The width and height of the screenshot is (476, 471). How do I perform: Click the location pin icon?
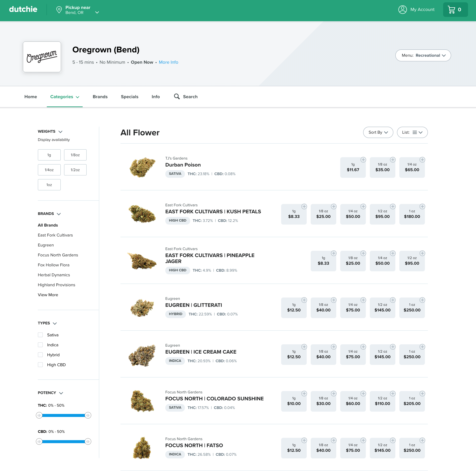59,10
